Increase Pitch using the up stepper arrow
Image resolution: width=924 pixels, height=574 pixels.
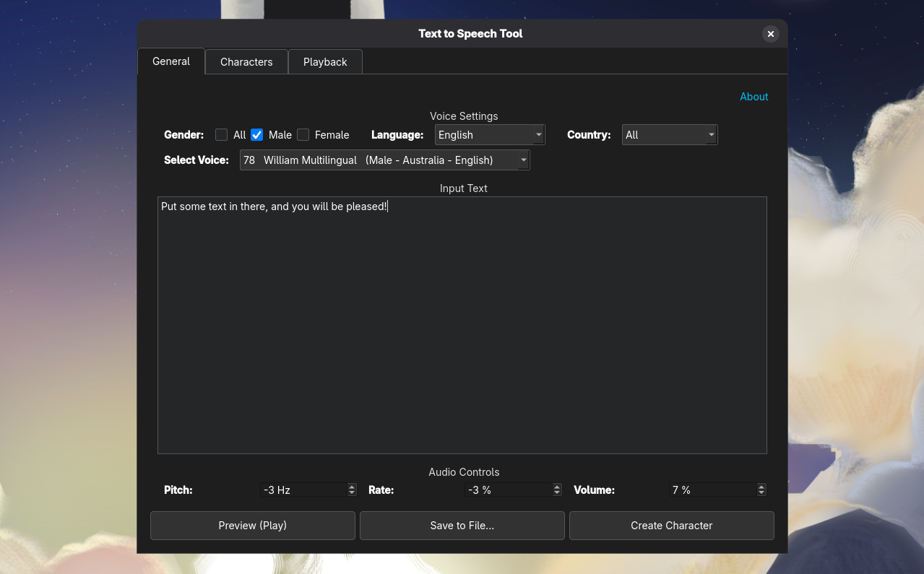pyautogui.click(x=351, y=486)
